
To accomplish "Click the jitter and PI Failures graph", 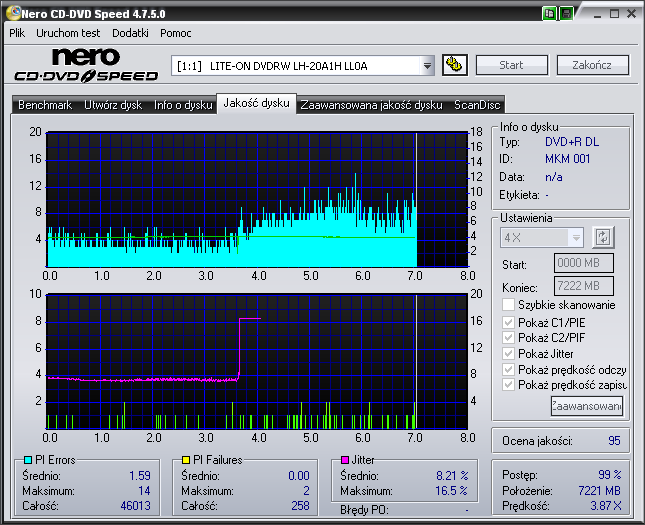I will pyautogui.click(x=257, y=361).
